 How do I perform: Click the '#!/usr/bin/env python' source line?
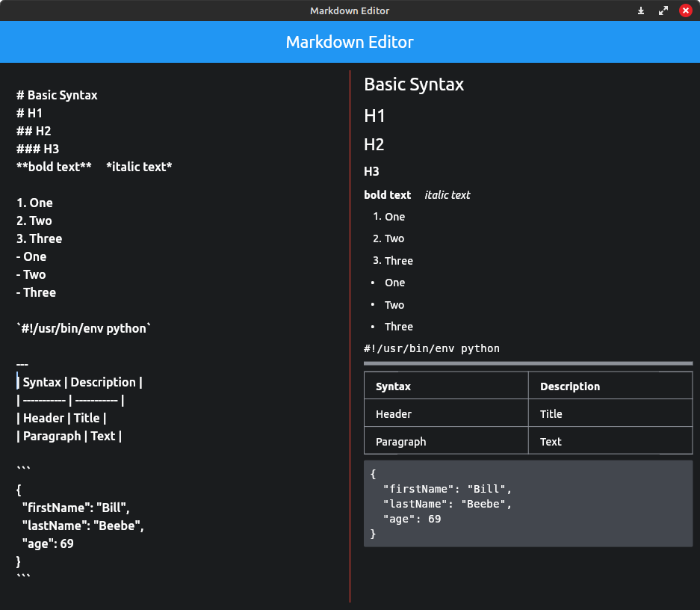pos(84,328)
